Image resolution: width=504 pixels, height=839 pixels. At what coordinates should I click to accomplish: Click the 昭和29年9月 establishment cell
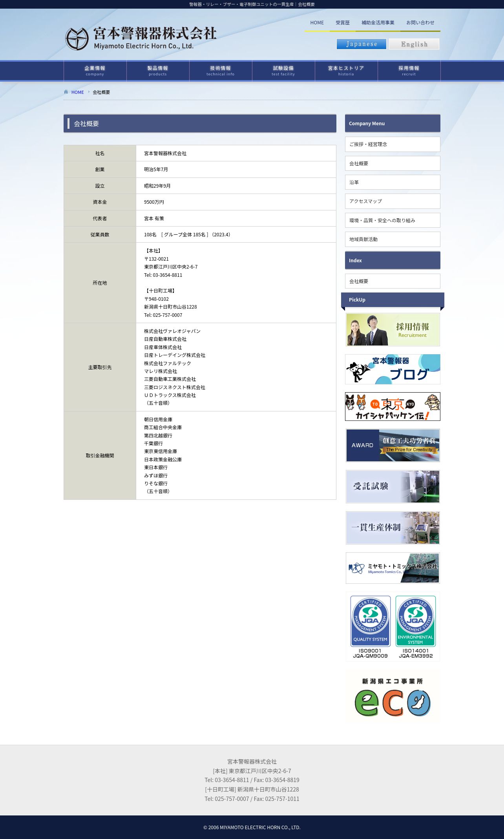coord(236,186)
